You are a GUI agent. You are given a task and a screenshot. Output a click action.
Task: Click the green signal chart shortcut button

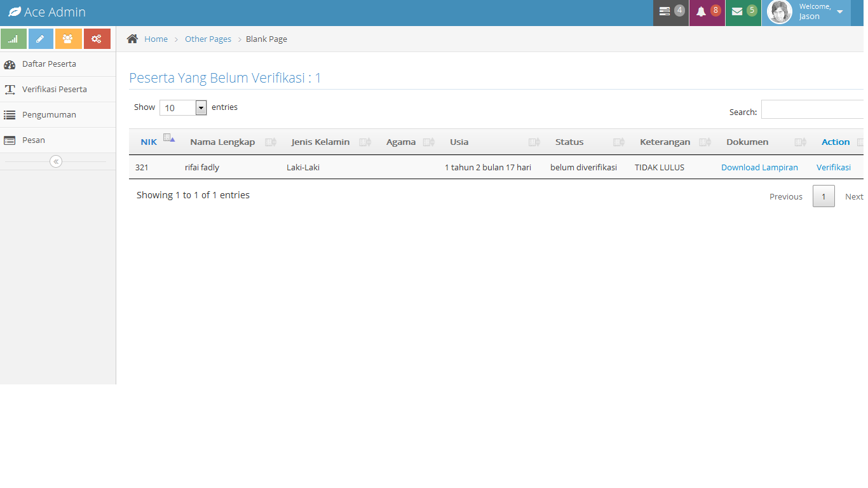(x=13, y=39)
